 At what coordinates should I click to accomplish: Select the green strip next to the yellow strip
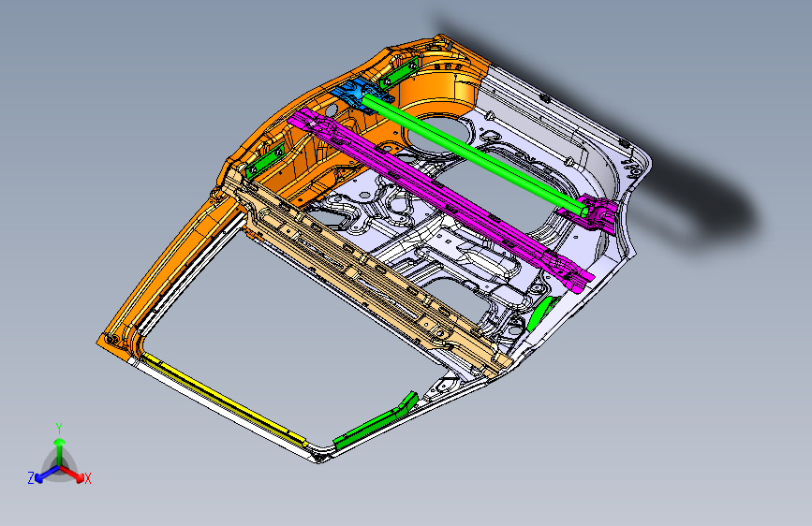click(x=376, y=420)
